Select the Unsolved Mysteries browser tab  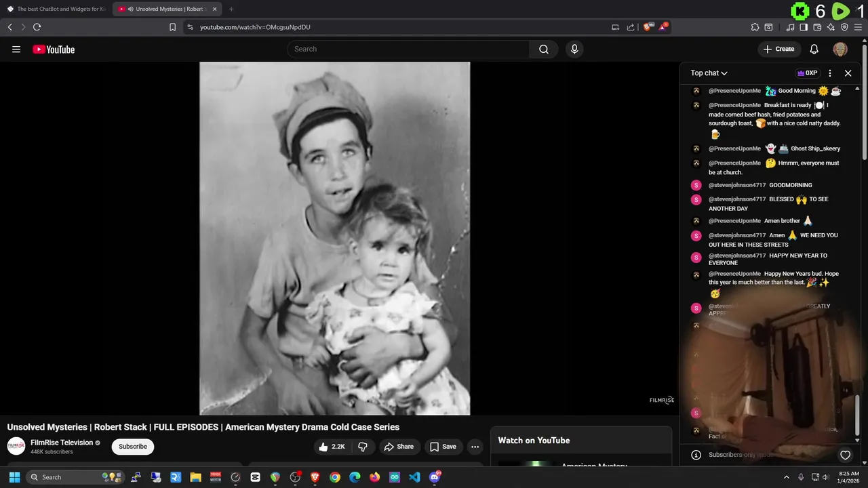pyautogui.click(x=167, y=9)
